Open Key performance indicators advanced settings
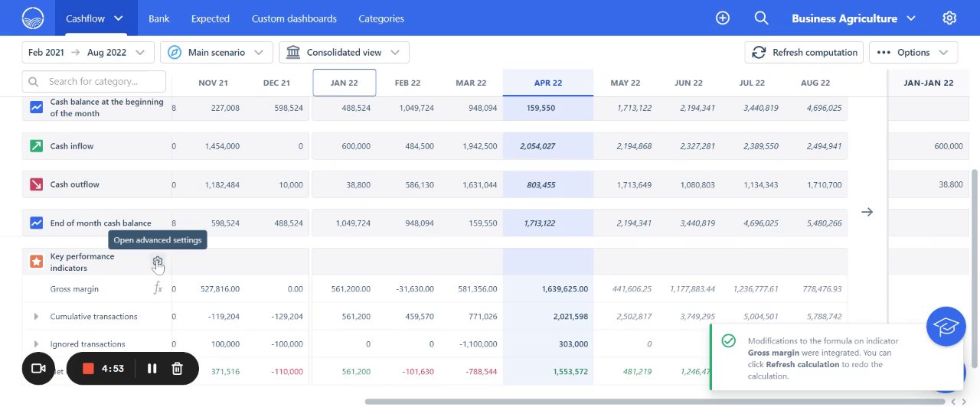 [x=157, y=262]
